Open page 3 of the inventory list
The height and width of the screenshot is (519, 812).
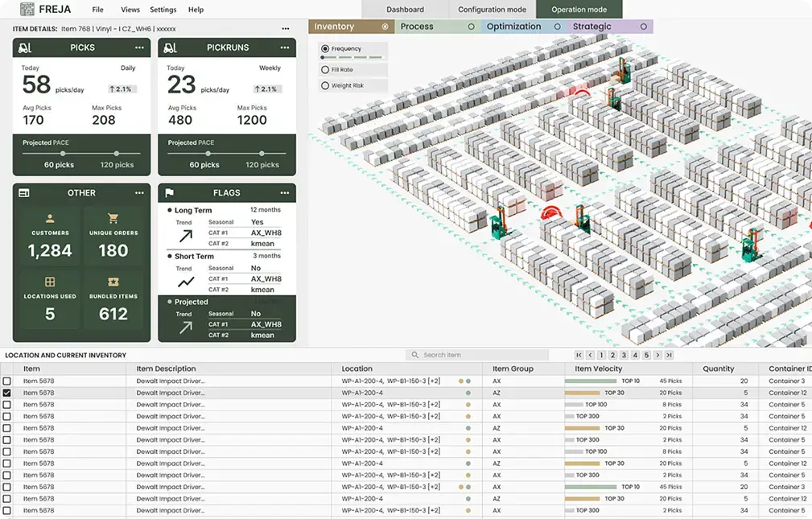point(624,355)
